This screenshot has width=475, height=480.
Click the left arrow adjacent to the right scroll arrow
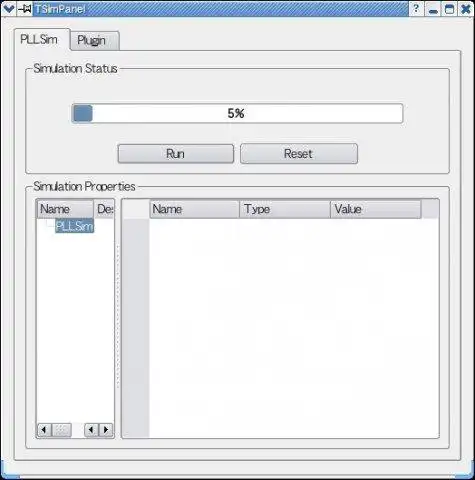point(91,430)
